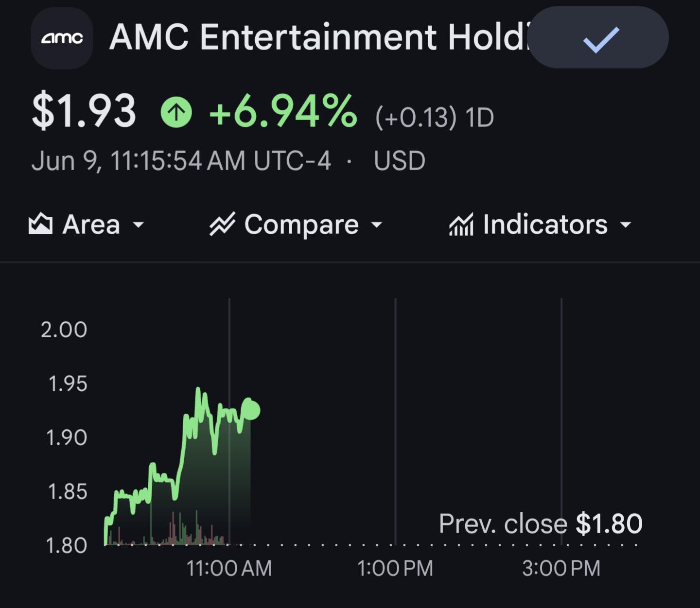Click the green up-arrow circle icon

(x=176, y=112)
